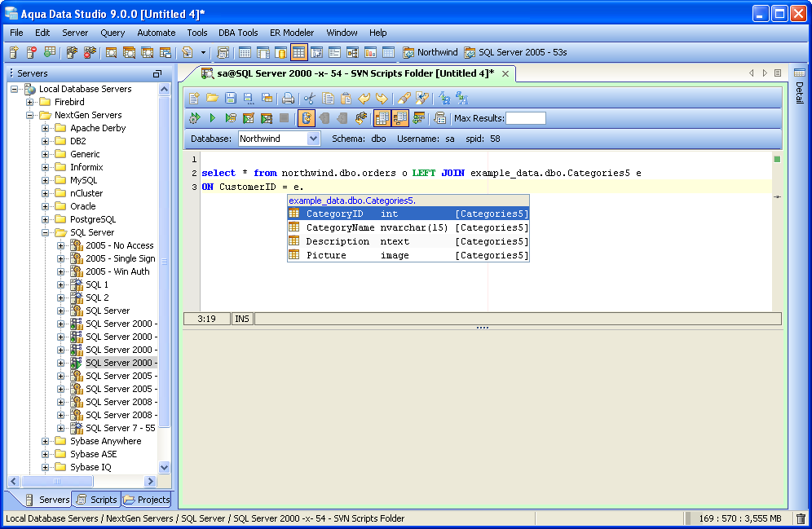
Task: Toggle the highlighted grid icon in main toolbar
Action: (298, 52)
